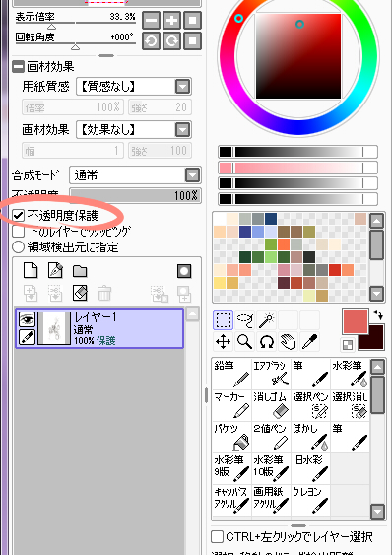The height and width of the screenshot is (555, 392).
Task: Adjust the 回転角度 rotation slider
Action: pyautogui.click(x=76, y=45)
